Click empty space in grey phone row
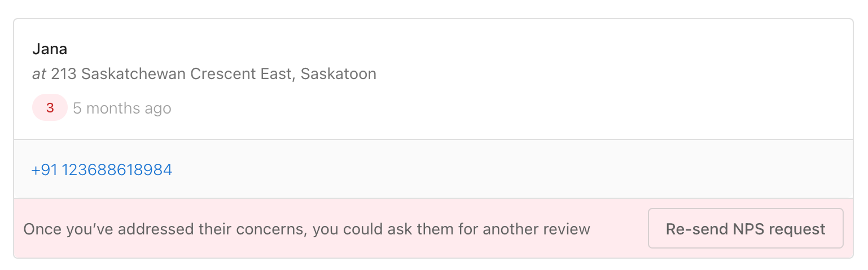Viewport: 868px width, 270px height. [508, 169]
